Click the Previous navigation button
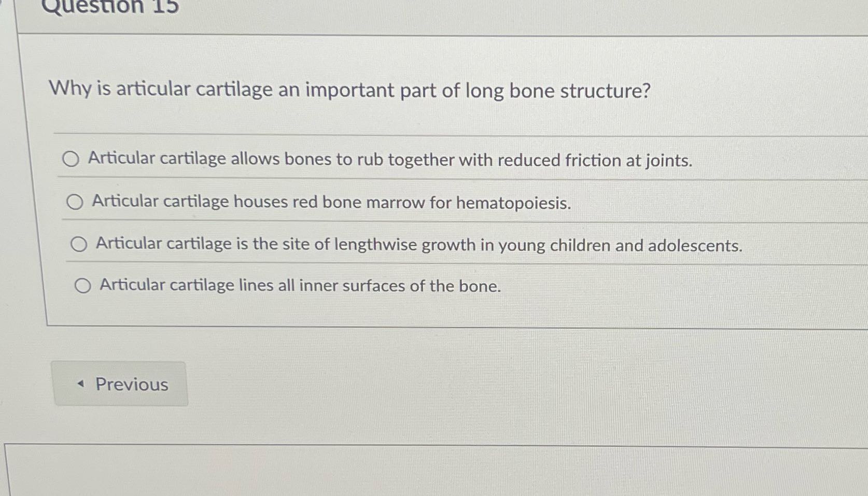 click(x=120, y=384)
